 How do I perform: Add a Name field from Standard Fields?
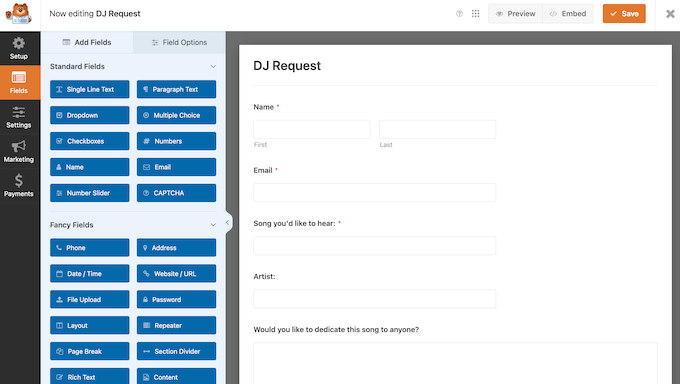coord(89,167)
